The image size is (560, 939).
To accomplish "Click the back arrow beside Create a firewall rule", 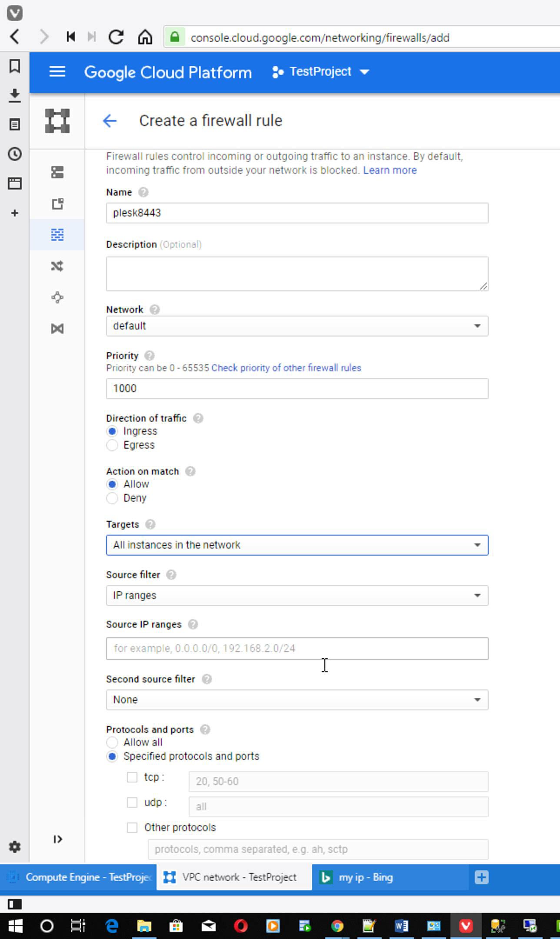I will [110, 121].
